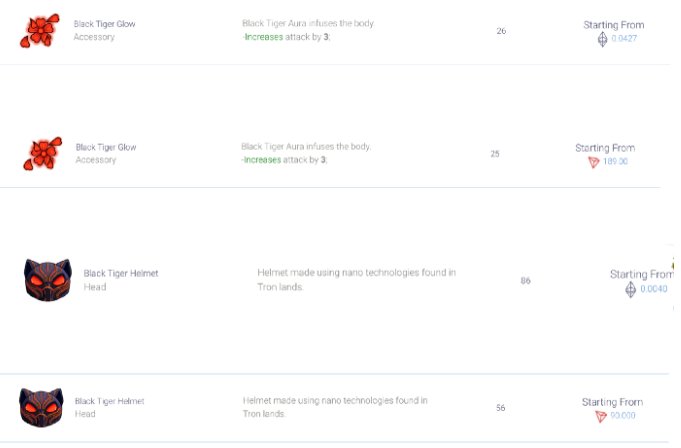
Task: Click the quantity value 26
Action: (x=501, y=31)
